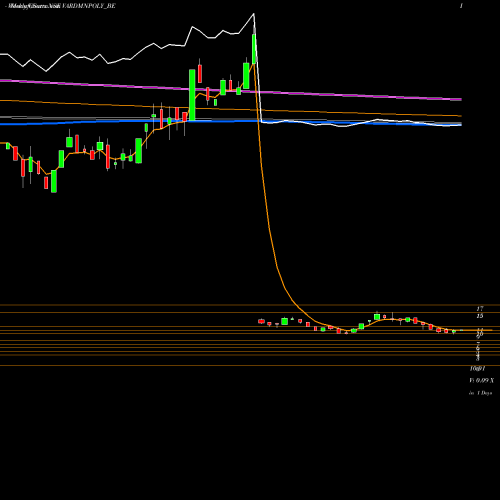Click the Days interval label
This screenshot has height=500, width=500.
[x=480, y=393]
